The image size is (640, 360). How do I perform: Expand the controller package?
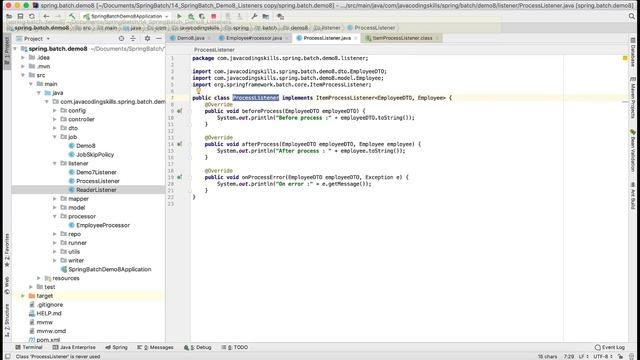pos(55,119)
